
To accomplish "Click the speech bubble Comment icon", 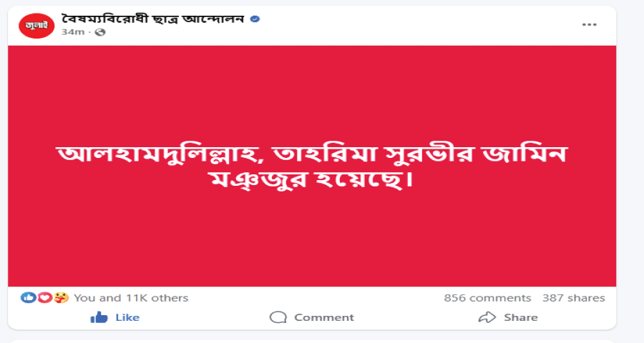I will point(278,317).
